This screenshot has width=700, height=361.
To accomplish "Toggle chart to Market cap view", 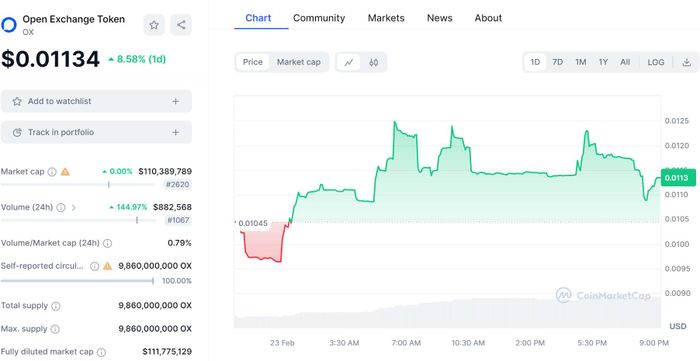I will (x=299, y=62).
